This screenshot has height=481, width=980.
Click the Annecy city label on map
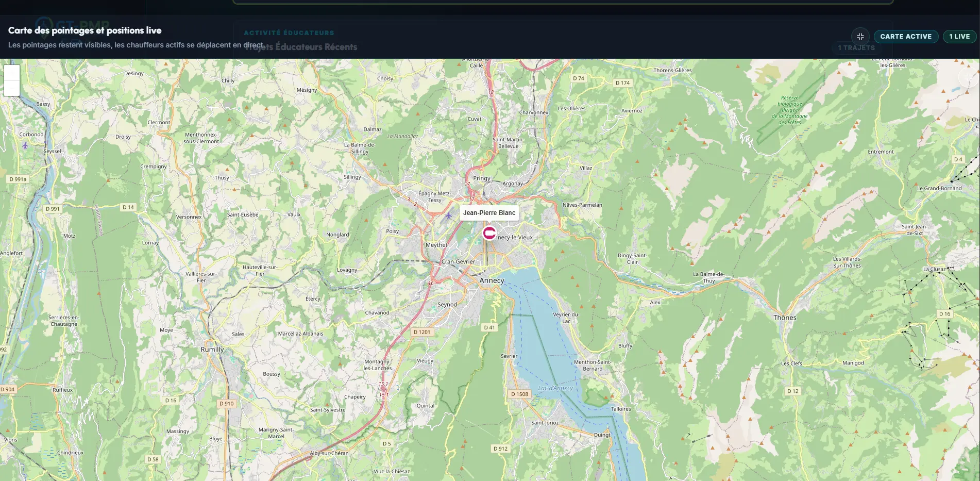coord(492,280)
